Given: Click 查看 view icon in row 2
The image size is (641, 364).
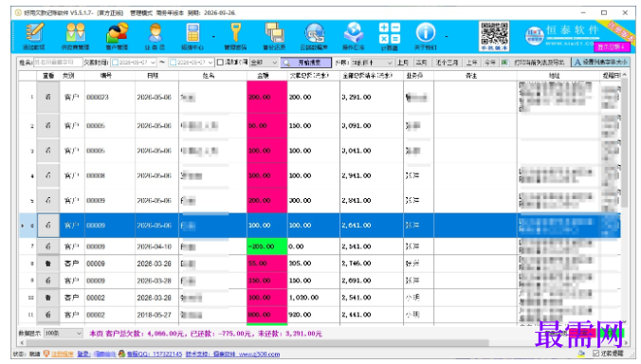Looking at the screenshot, I should (x=48, y=125).
